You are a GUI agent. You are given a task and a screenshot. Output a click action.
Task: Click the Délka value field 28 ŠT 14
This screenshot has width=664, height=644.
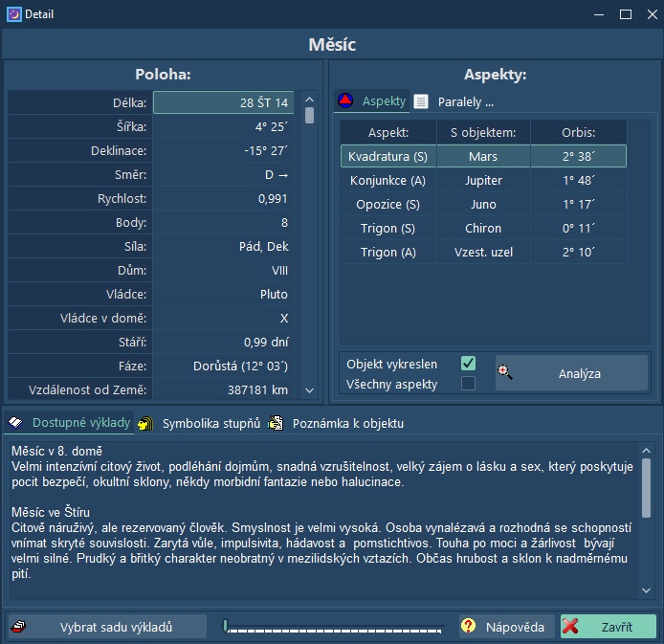[224, 102]
